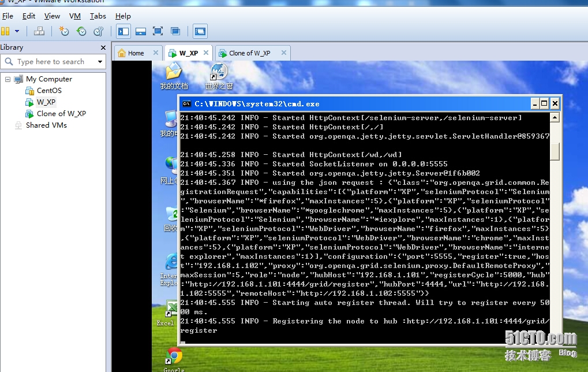Take a snapshot of this virtual machine
Viewport: 588px width, 372px height.
pyautogui.click(x=64, y=31)
